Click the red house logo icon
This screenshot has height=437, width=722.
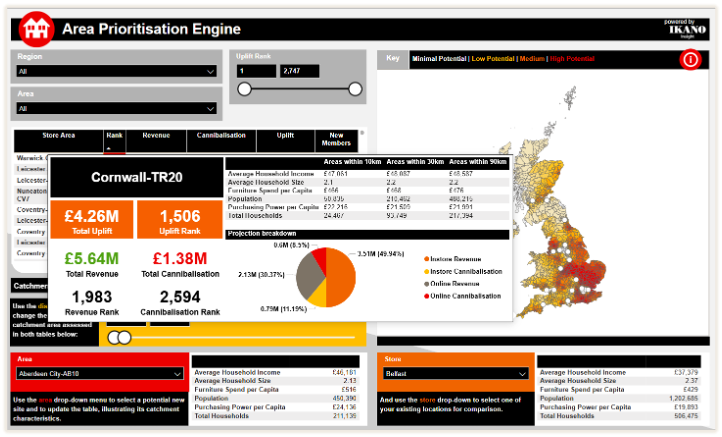tap(37, 29)
